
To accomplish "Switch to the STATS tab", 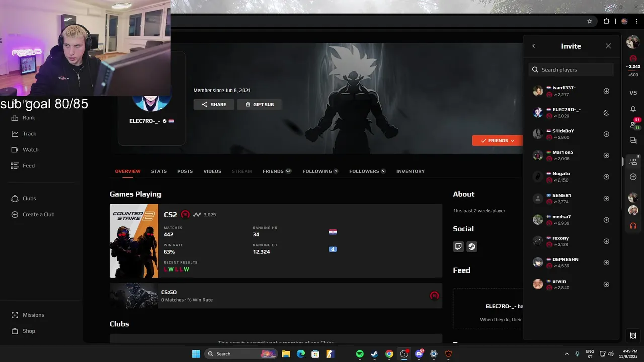I will 159,171.
